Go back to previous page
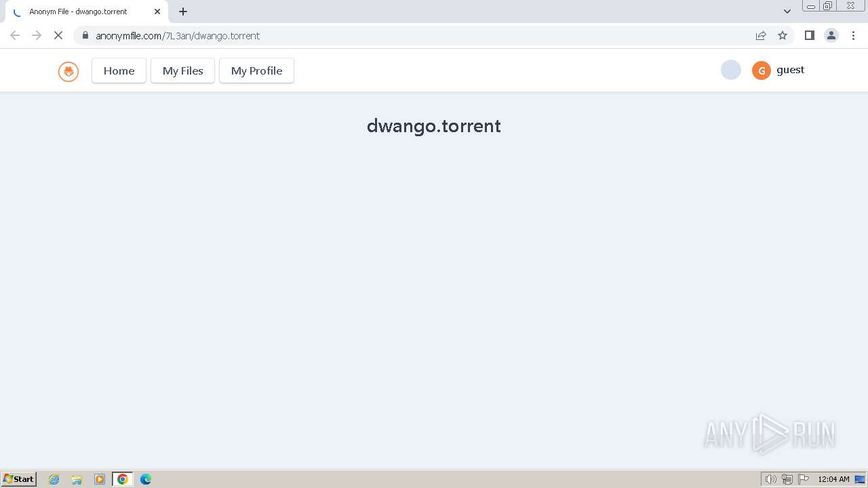Image resolution: width=868 pixels, height=488 pixels. (x=15, y=35)
